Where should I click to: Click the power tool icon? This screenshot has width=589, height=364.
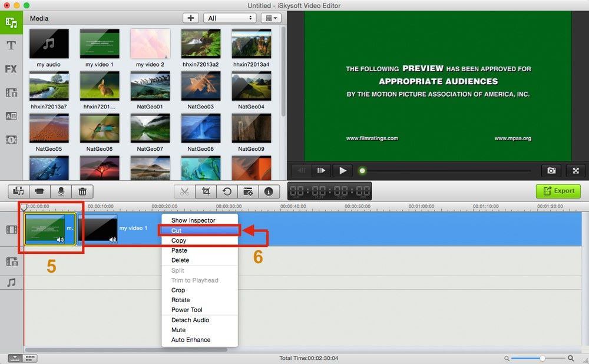point(248,191)
